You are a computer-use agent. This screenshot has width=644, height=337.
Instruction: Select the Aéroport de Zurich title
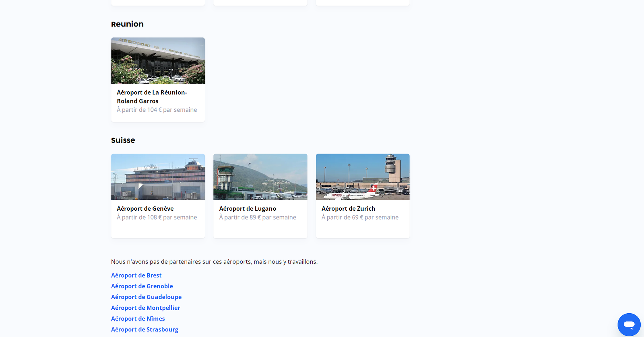coord(348,209)
